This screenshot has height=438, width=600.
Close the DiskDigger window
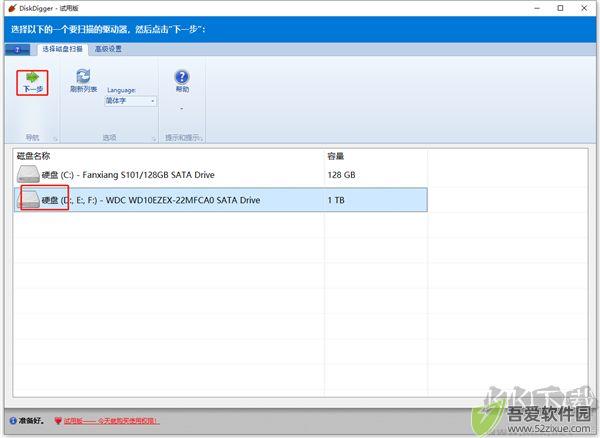point(584,8)
